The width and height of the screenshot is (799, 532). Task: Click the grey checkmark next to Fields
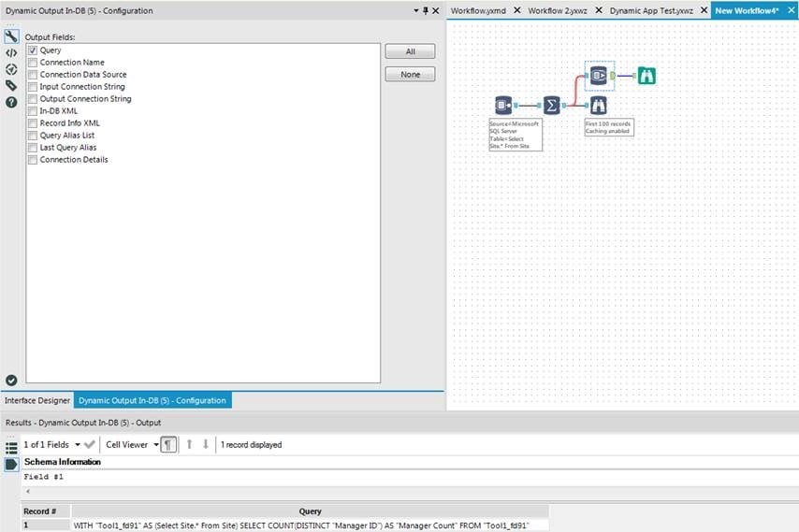pos(90,444)
